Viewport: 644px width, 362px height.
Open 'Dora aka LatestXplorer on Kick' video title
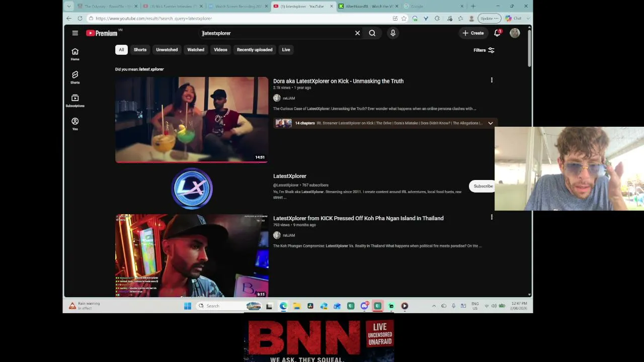click(x=338, y=81)
